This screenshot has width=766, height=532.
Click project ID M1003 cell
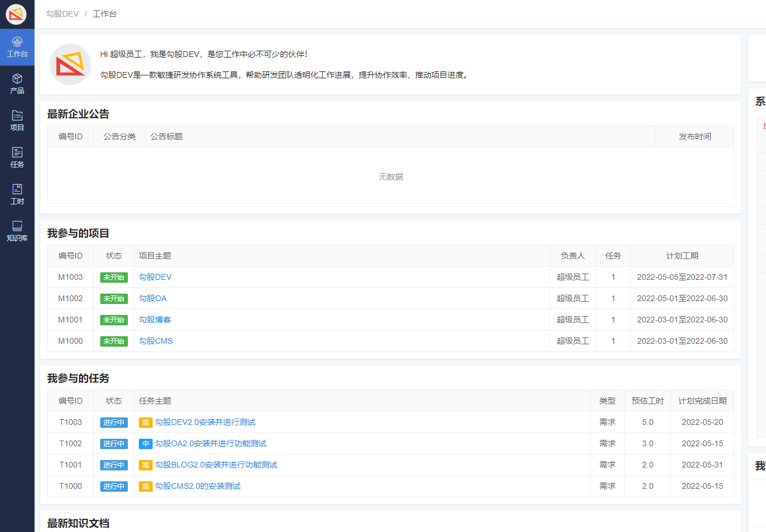tap(70, 277)
